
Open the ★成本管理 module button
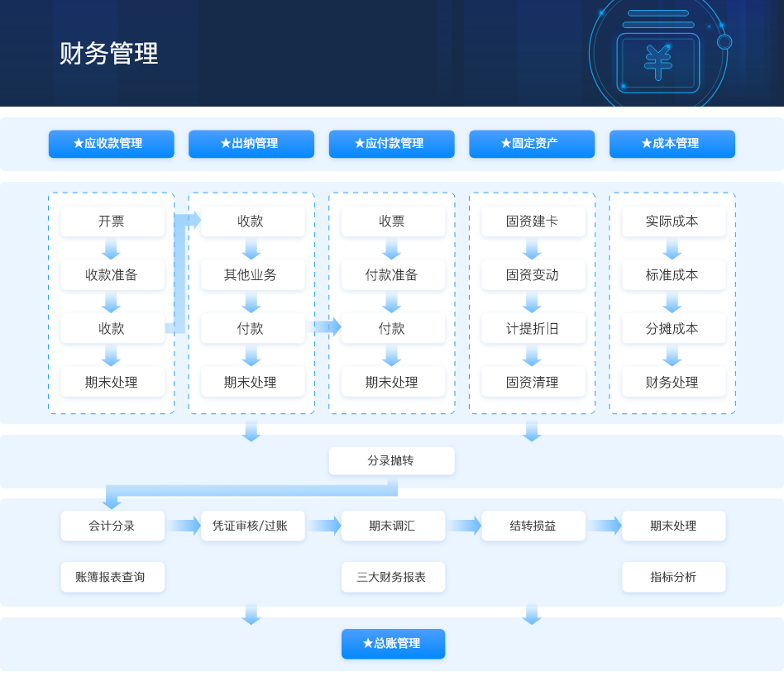[672, 144]
